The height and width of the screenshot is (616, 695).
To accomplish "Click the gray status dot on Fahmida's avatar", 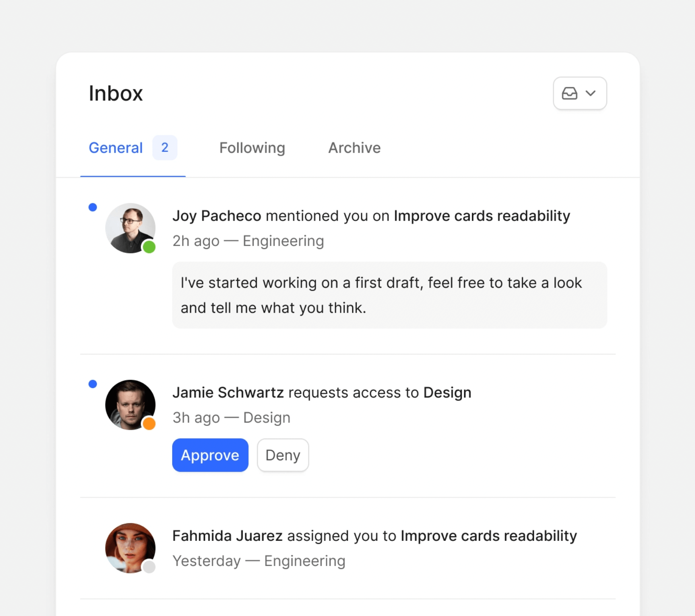I will 149,567.
